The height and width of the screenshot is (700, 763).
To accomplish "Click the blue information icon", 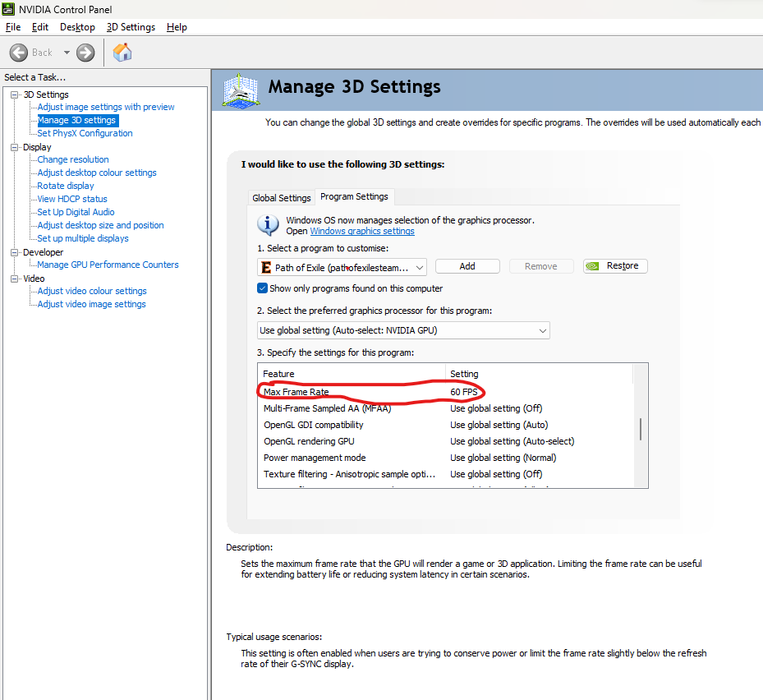I will [x=268, y=224].
